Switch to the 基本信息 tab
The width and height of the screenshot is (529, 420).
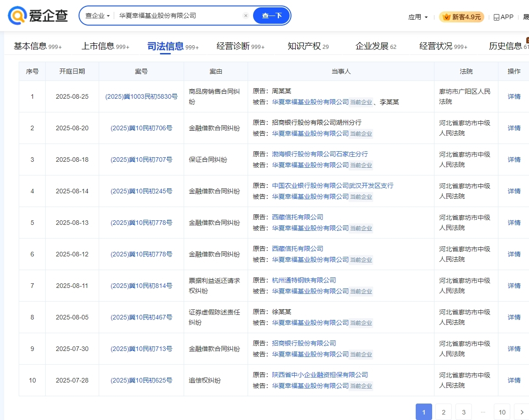point(37,46)
